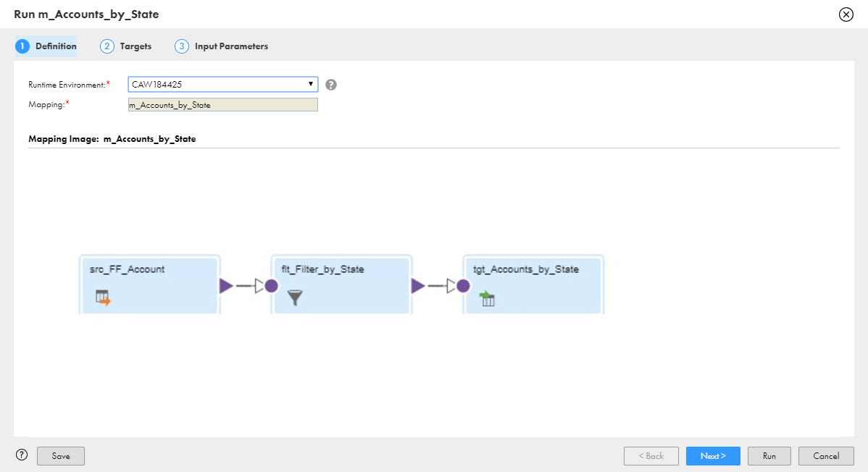Open the Runtime Environment dropdown

(223, 84)
